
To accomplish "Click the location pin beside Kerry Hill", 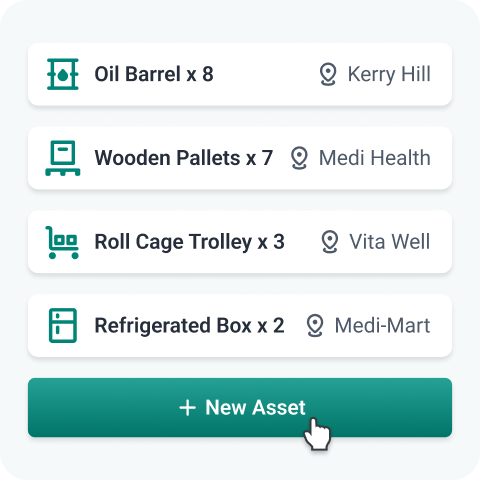I will (x=328, y=74).
